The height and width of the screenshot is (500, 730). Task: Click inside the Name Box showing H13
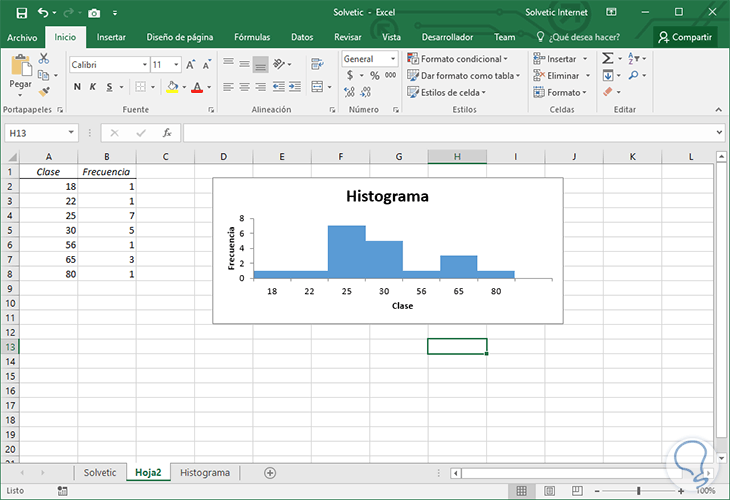[x=35, y=132]
